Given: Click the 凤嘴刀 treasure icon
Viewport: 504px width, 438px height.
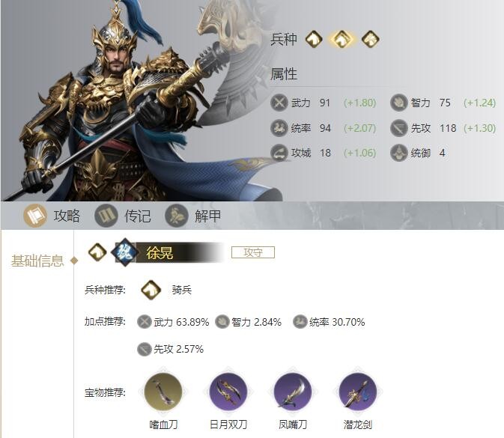Looking at the screenshot, I should click(293, 392).
